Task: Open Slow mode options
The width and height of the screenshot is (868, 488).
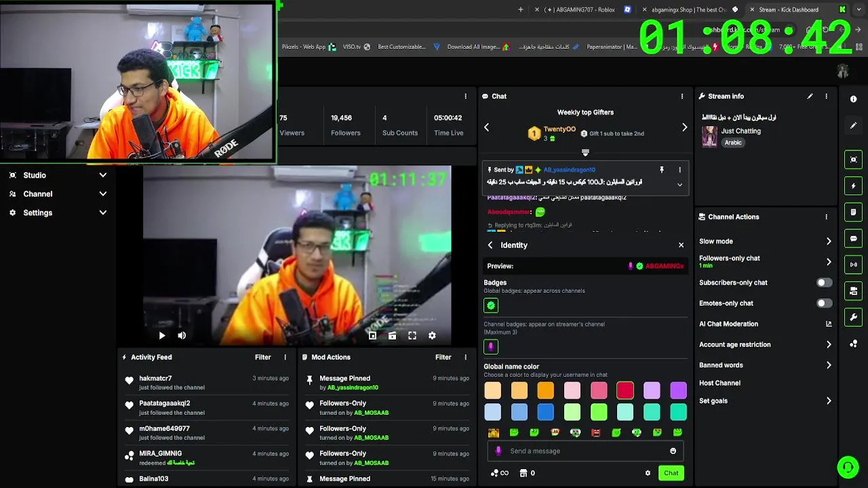Action: 765,241
